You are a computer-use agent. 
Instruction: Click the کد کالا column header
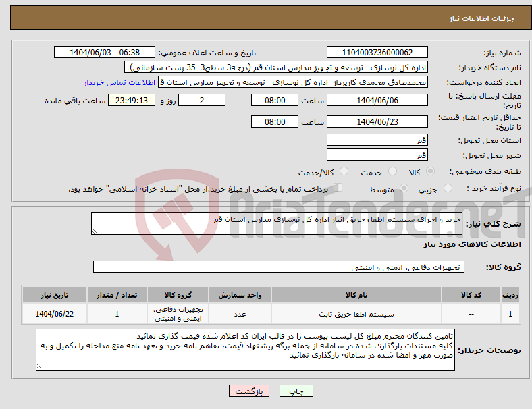point(471,295)
